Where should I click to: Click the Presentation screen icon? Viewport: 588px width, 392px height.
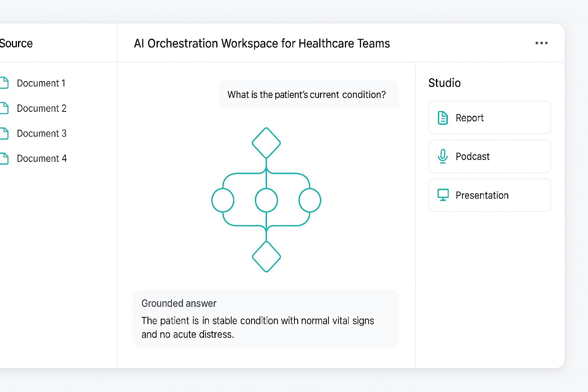[443, 195]
